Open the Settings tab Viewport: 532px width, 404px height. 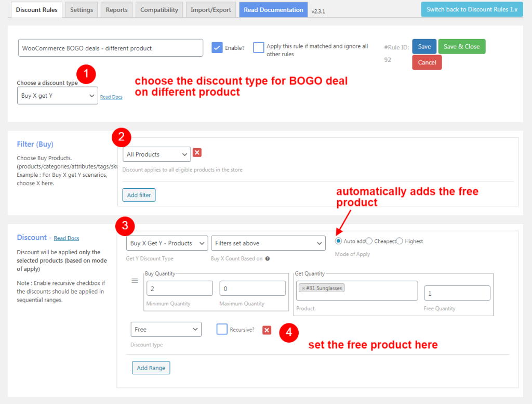coord(82,10)
